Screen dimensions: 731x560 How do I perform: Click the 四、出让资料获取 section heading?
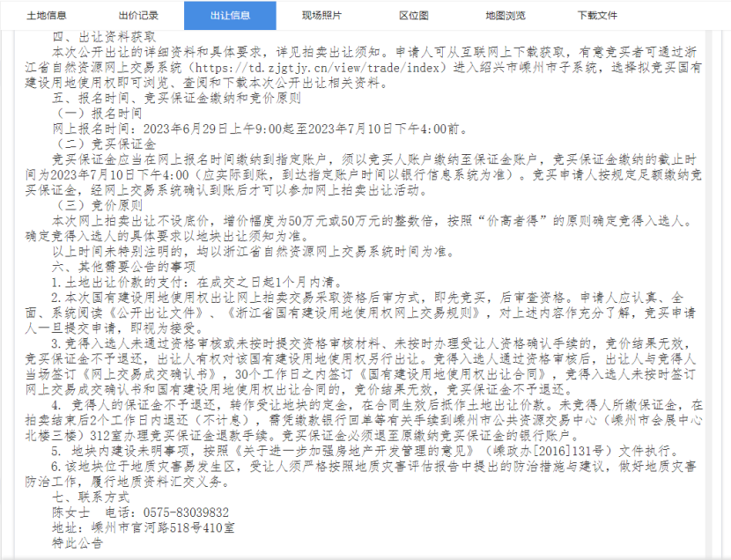(x=104, y=38)
